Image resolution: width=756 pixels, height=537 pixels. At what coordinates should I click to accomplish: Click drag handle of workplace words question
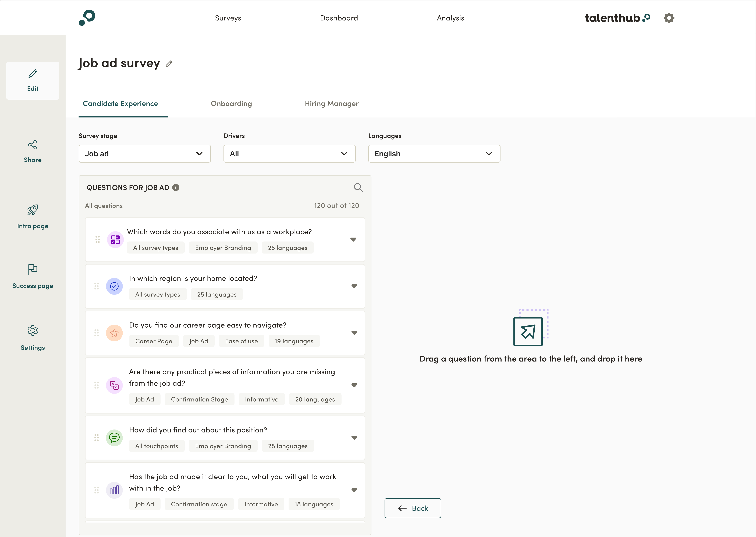98,239
